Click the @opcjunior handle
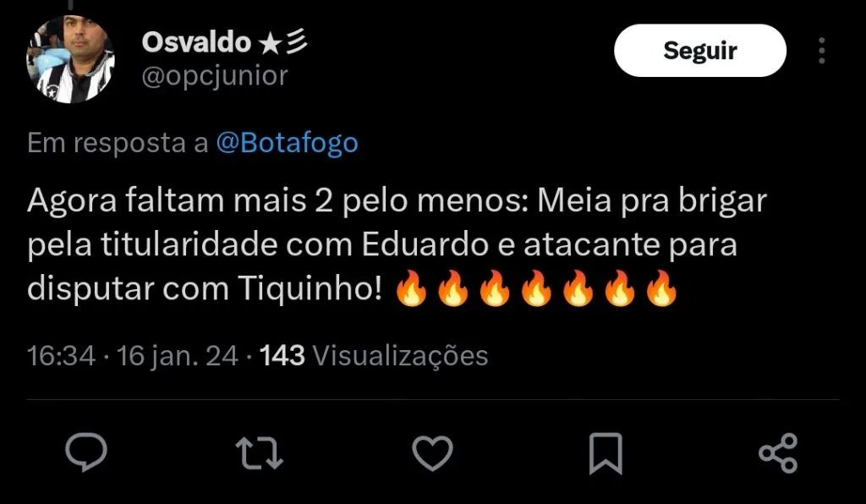Image resolution: width=866 pixels, height=504 pixels. point(215,75)
